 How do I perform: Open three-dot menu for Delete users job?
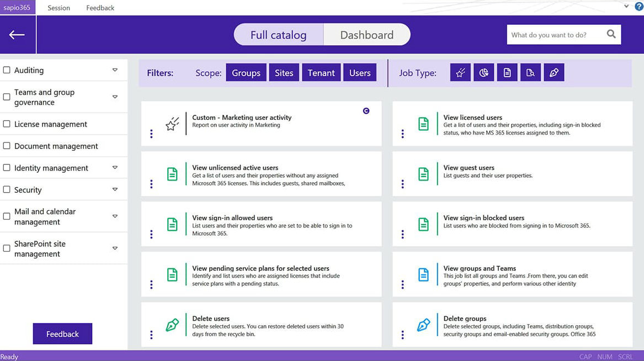pyautogui.click(x=151, y=335)
